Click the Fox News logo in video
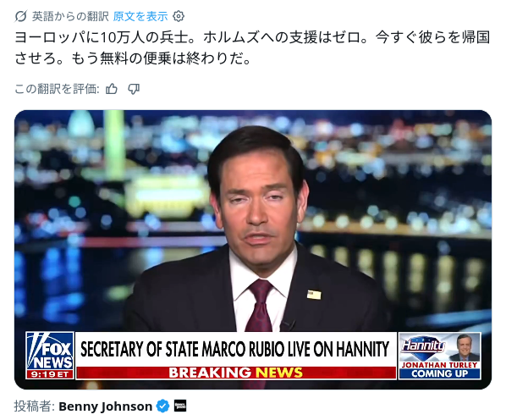The width and height of the screenshot is (506, 420). click(x=50, y=351)
